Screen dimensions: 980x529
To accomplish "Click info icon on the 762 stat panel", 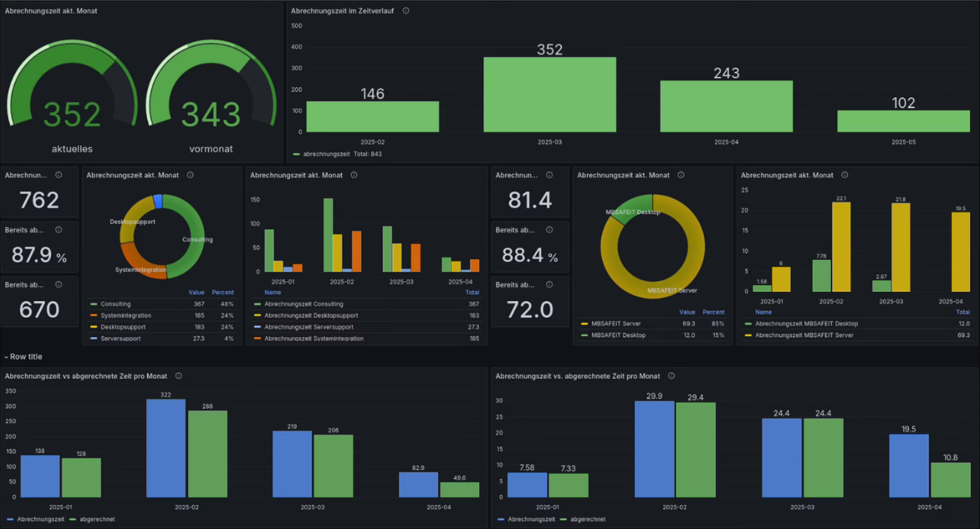I will point(59,175).
